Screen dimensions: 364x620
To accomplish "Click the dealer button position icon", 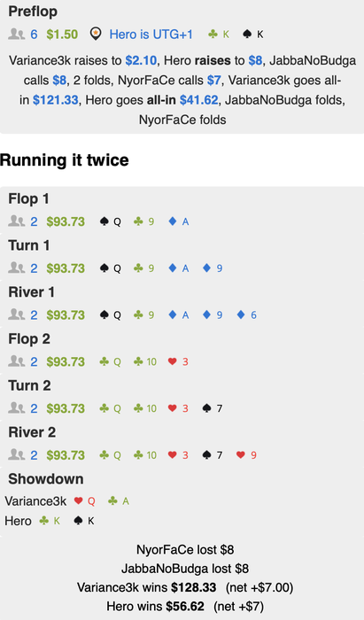I will click(96, 35).
